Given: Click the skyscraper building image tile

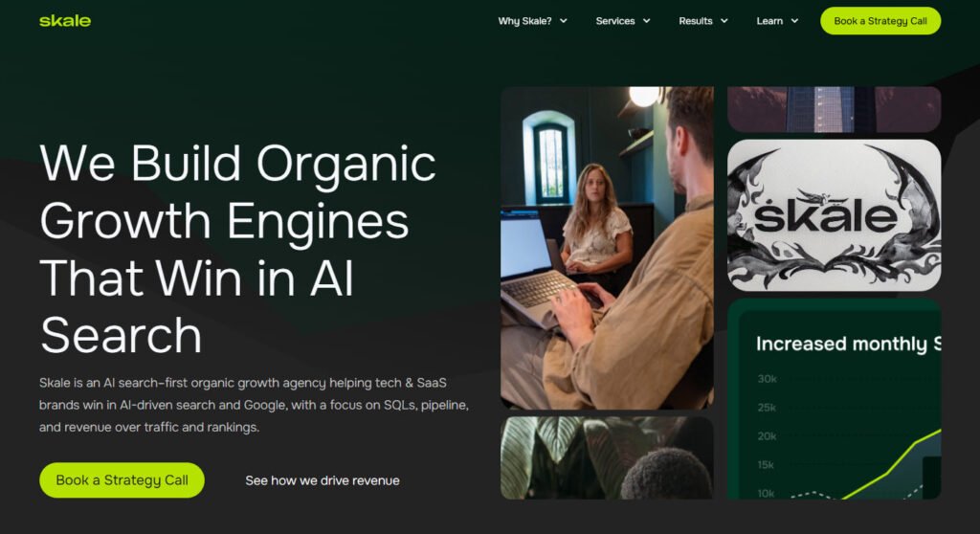Looking at the screenshot, I should 834,109.
